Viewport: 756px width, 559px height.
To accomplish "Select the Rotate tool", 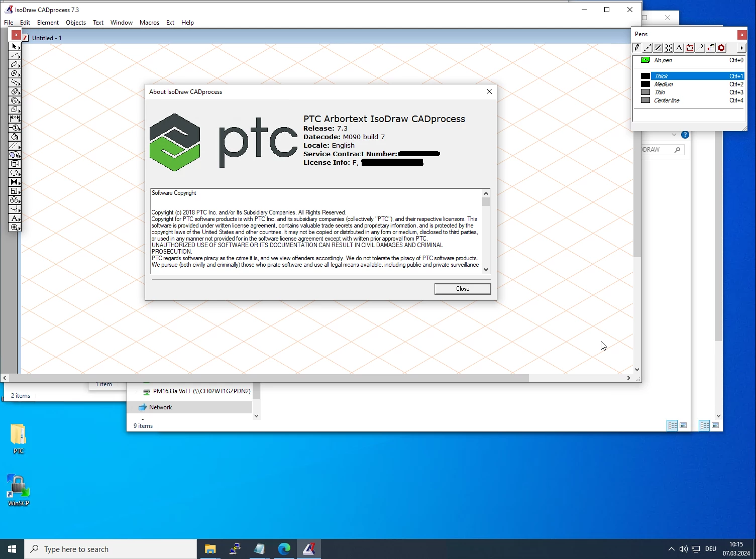I will pyautogui.click(x=15, y=173).
